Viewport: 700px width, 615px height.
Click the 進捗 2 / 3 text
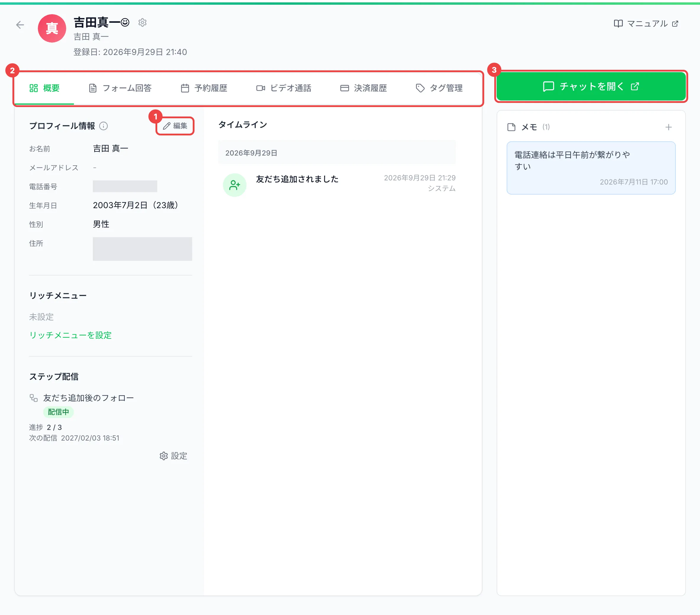coord(46,427)
